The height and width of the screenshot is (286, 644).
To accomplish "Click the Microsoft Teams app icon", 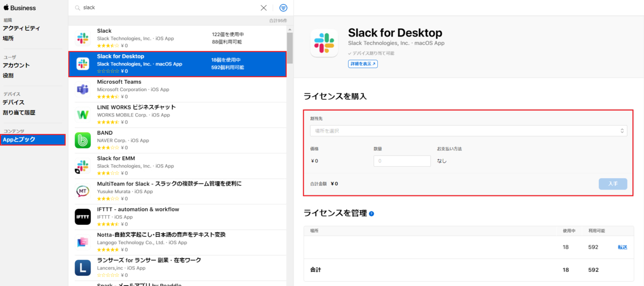I will [83, 89].
